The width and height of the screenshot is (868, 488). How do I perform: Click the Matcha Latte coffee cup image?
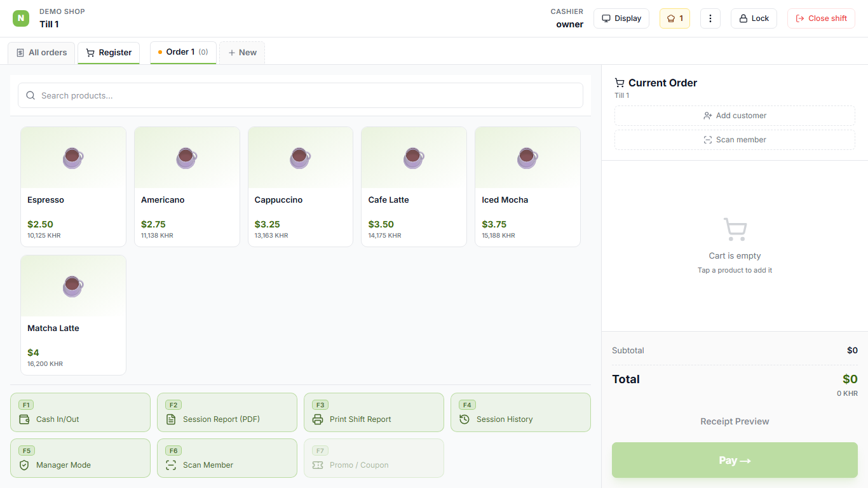point(73,285)
